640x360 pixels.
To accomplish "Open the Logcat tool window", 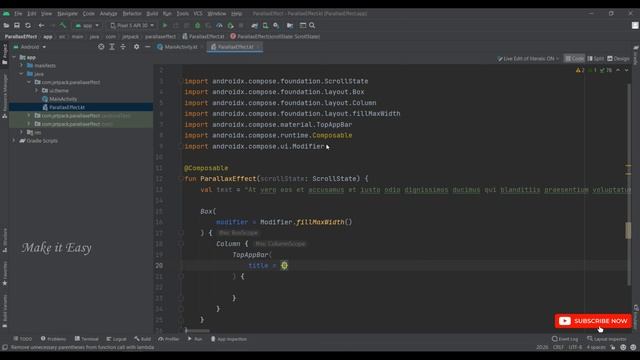I will 116,339.
